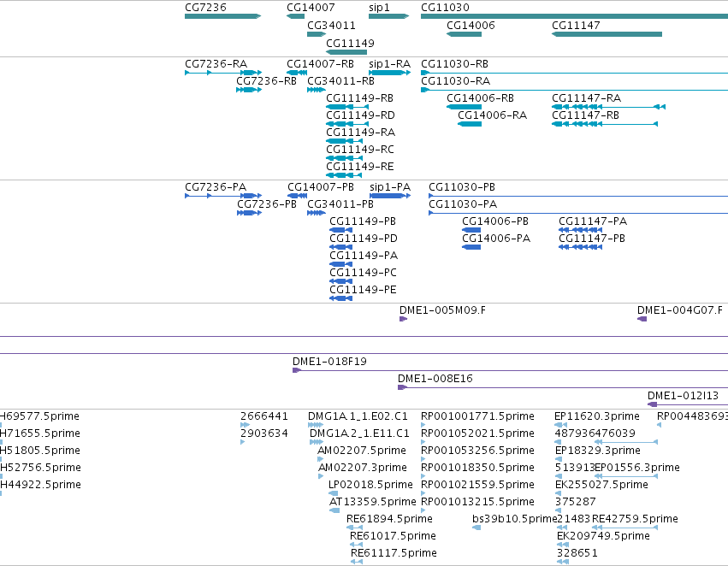
Task: Select EST EP11620.3prime
Action: tap(597, 416)
